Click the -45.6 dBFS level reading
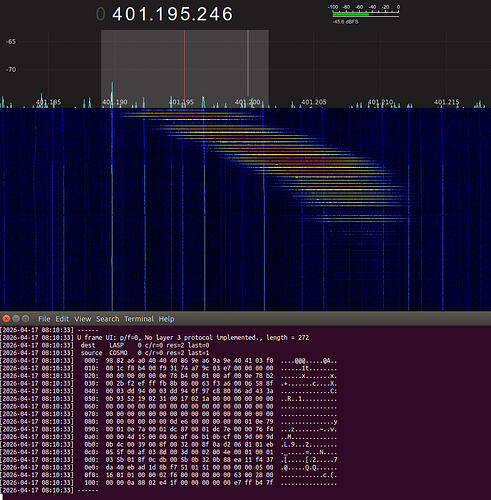 pyautogui.click(x=345, y=22)
